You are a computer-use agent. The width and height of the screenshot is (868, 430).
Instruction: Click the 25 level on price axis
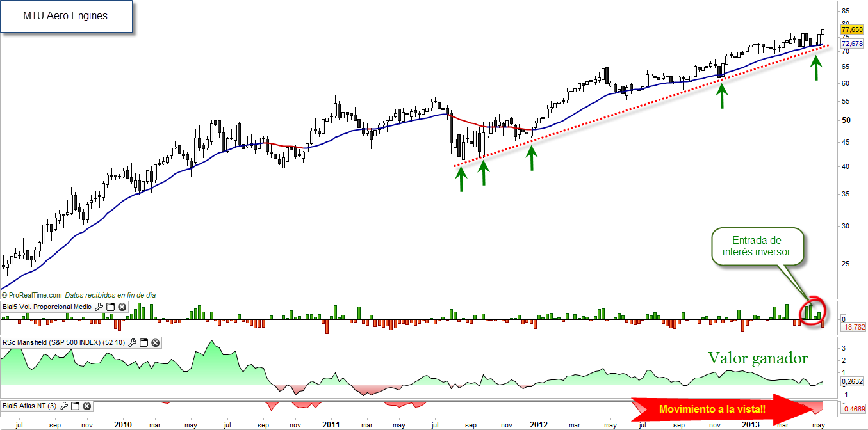846,263
